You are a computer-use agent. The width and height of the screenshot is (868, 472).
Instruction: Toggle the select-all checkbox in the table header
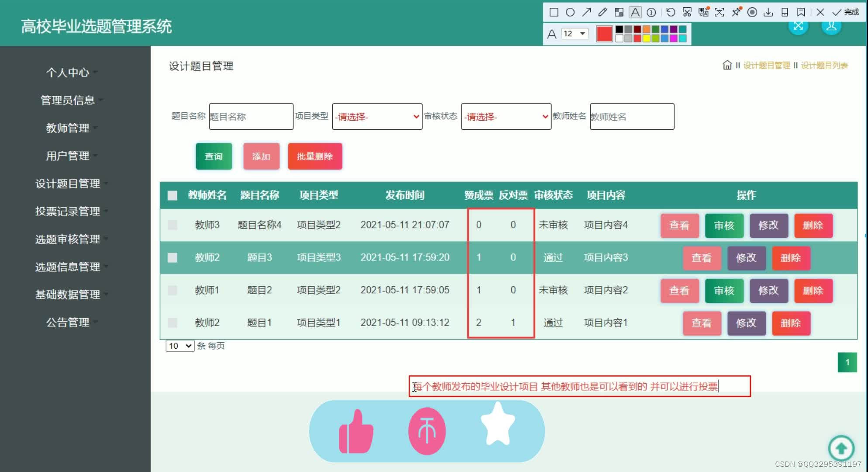point(172,195)
